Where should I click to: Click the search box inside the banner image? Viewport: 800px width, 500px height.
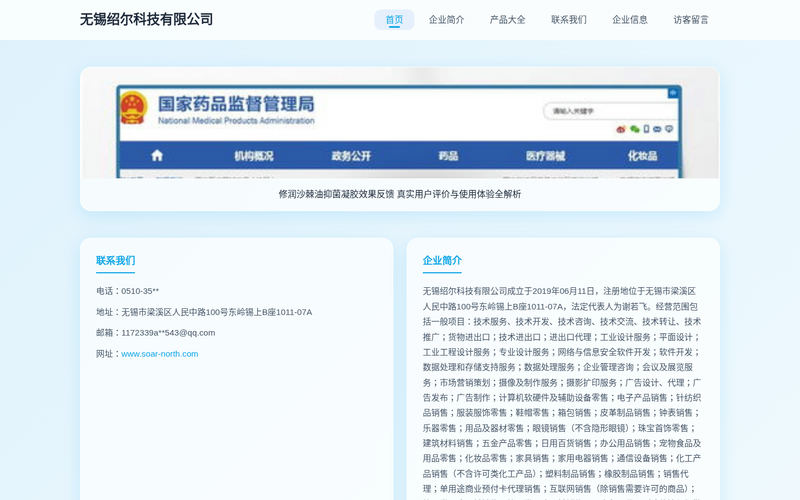tap(610, 111)
